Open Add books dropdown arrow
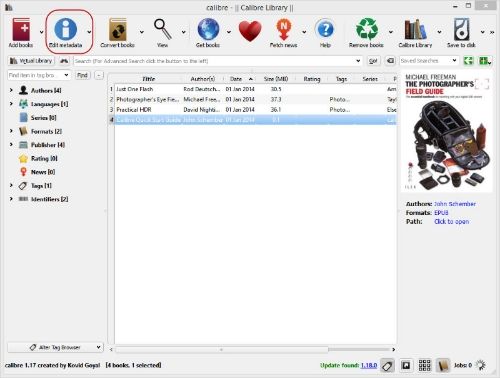This screenshot has height=378, width=500. tap(41, 32)
